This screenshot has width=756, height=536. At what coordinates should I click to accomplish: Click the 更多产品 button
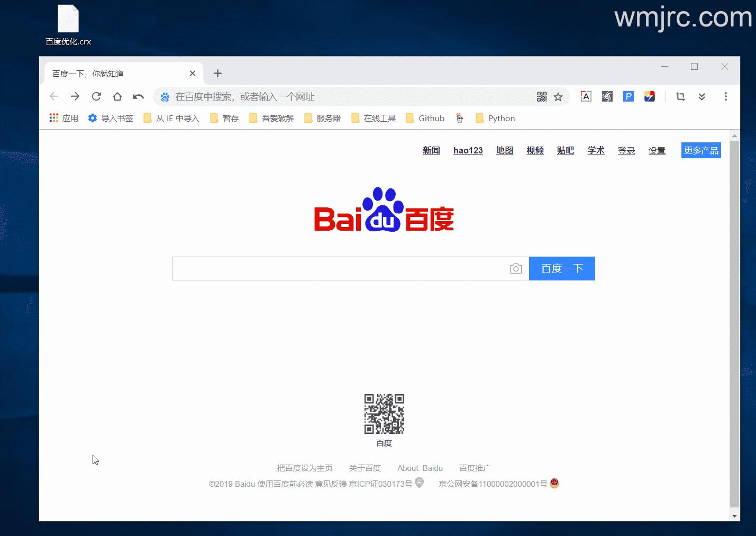701,150
